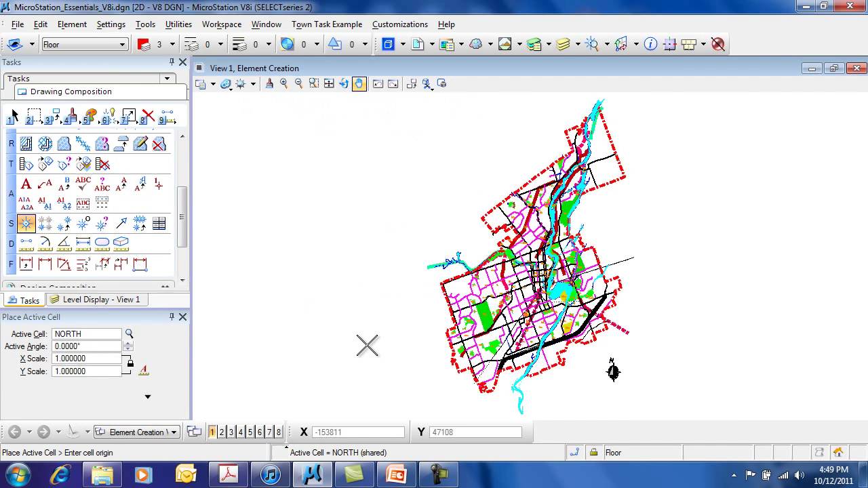Click the X coordinate input field
Viewport: 868px width, 488px height.
click(358, 432)
